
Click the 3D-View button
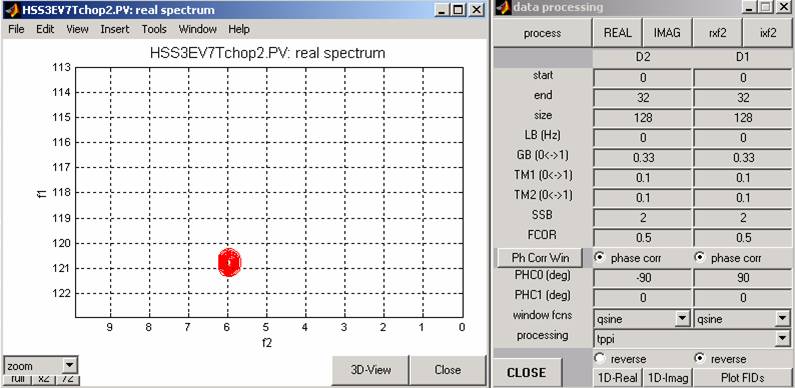click(370, 370)
